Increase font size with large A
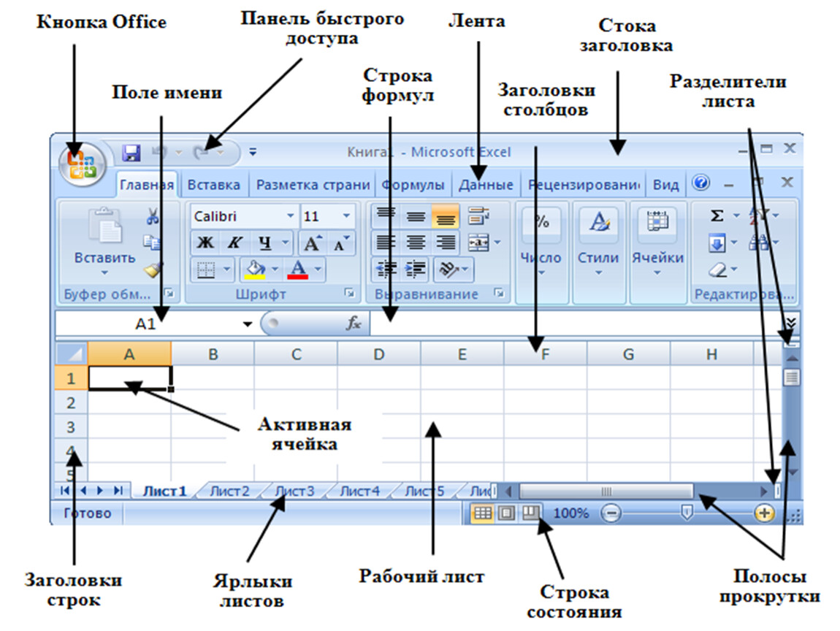840x631 pixels. 313,243
